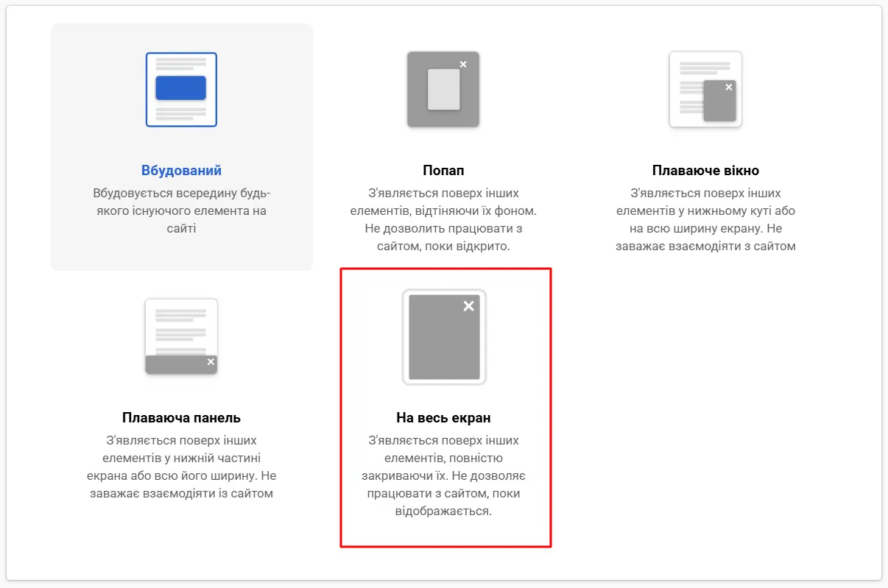Click the blue block inside the Вбудований illustration
The image size is (888, 588).
[x=180, y=88]
